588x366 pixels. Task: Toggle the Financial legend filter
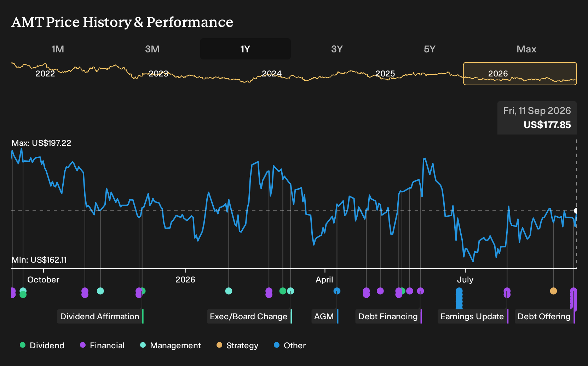(102, 345)
